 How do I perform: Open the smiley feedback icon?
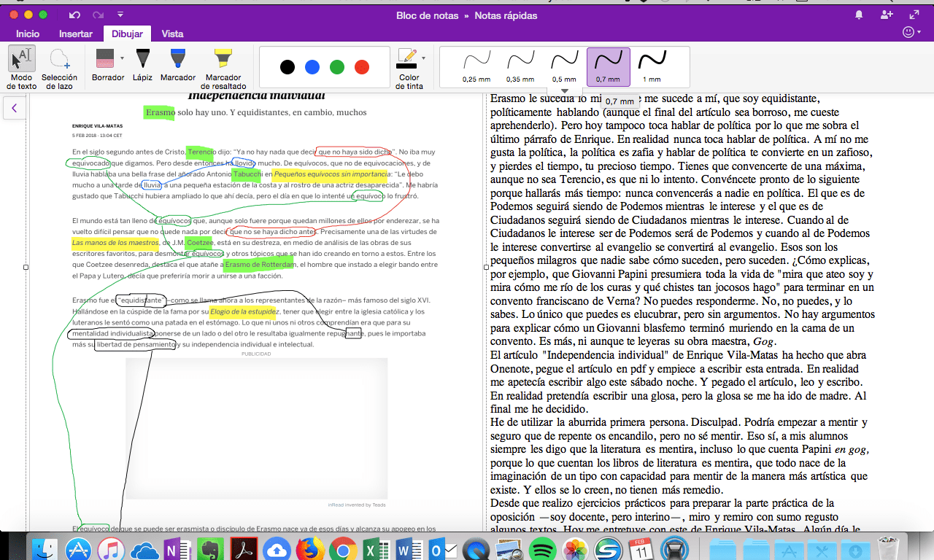pyautogui.click(x=908, y=33)
